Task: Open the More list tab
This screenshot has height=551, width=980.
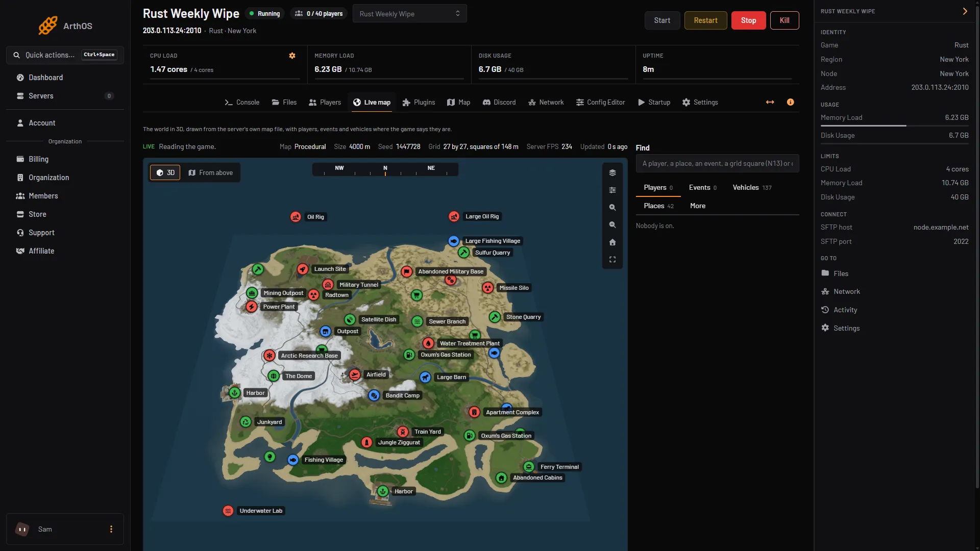Action: tap(698, 206)
